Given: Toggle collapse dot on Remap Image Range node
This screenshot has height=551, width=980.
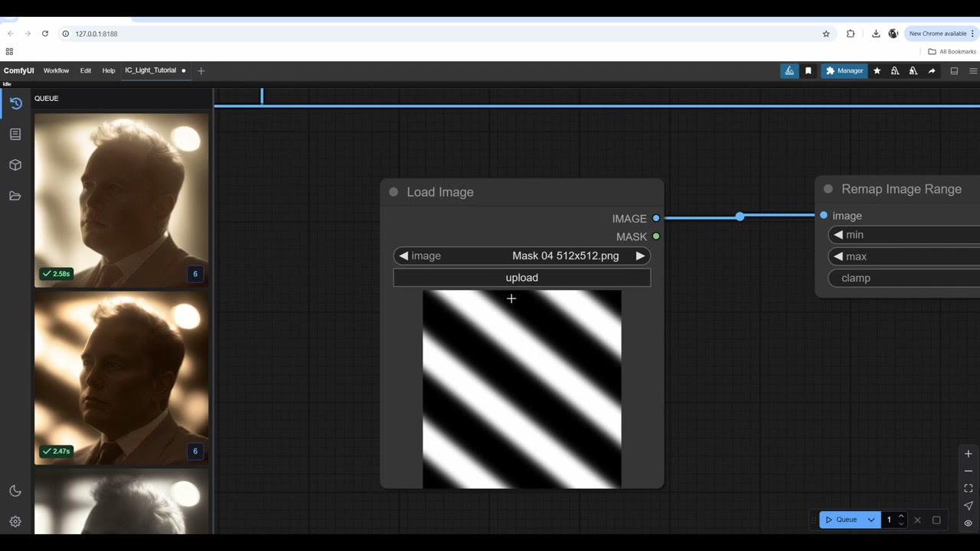Looking at the screenshot, I should point(828,189).
